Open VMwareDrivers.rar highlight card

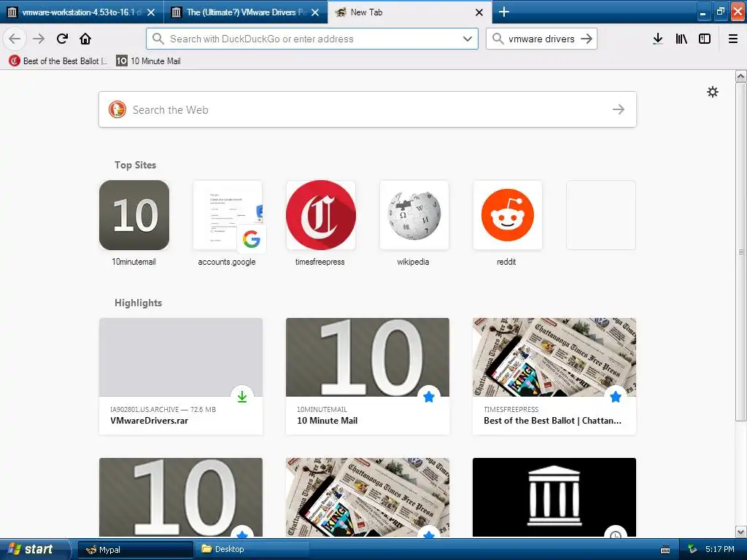coord(181,376)
